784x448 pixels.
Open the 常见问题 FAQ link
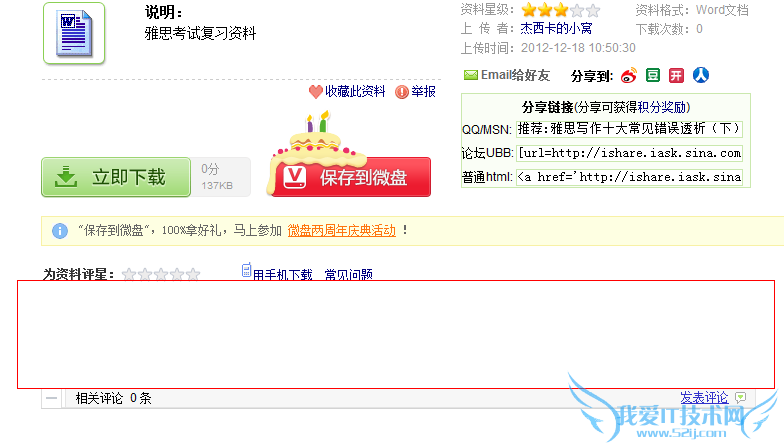pyautogui.click(x=348, y=274)
